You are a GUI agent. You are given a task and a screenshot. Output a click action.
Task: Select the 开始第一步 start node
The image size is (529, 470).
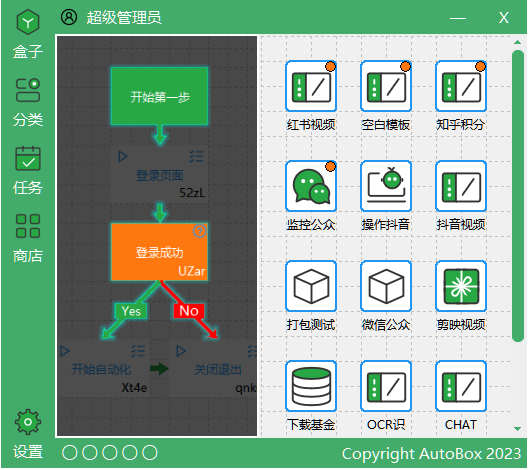[x=160, y=96]
